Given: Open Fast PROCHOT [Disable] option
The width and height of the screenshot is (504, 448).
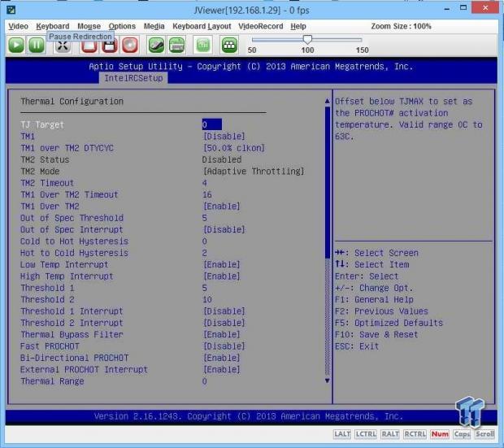Looking at the screenshot, I should (224, 346).
